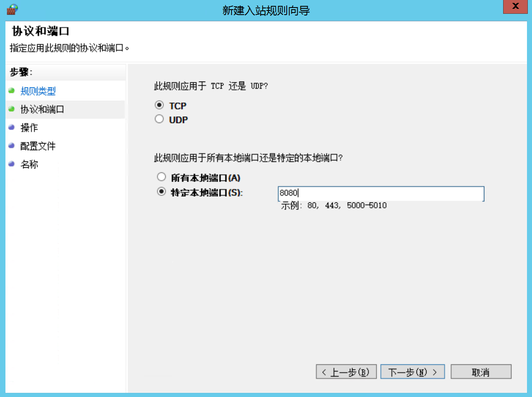Select the UDP radio button
532x397 pixels.
[159, 119]
